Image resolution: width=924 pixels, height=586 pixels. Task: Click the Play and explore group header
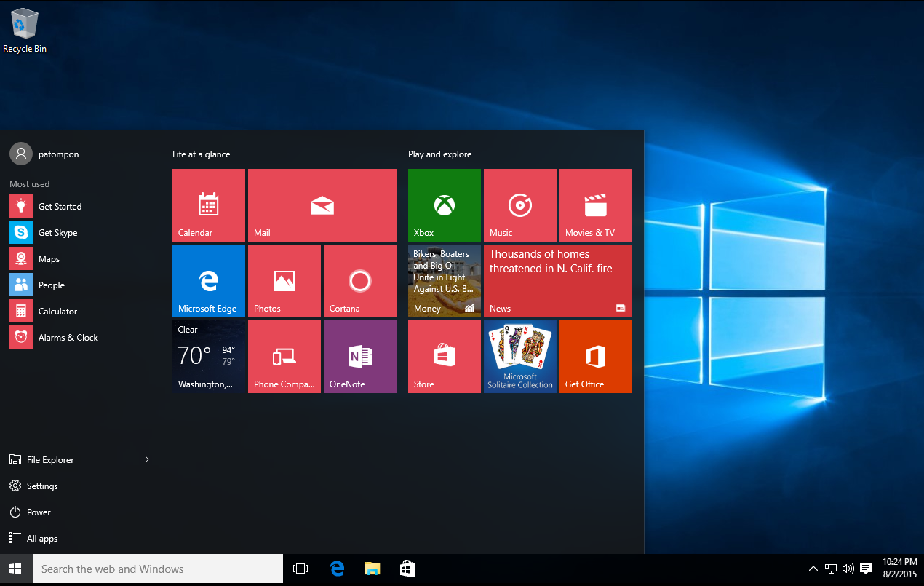[440, 154]
